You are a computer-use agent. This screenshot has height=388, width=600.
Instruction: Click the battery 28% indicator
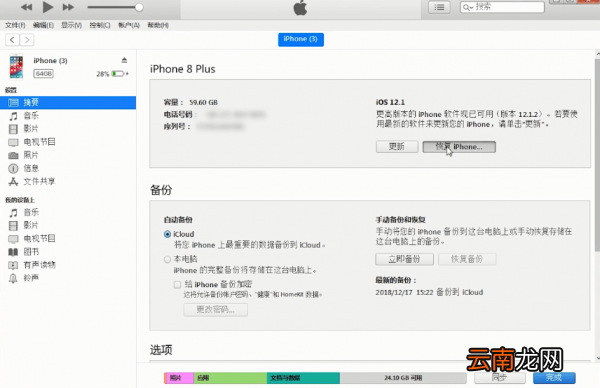tap(112, 74)
